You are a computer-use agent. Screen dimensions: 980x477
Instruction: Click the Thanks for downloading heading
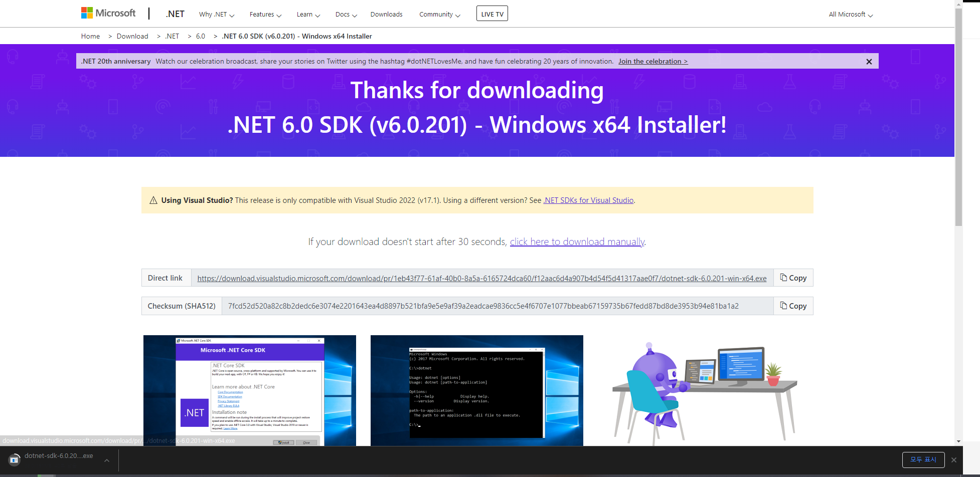point(477,91)
